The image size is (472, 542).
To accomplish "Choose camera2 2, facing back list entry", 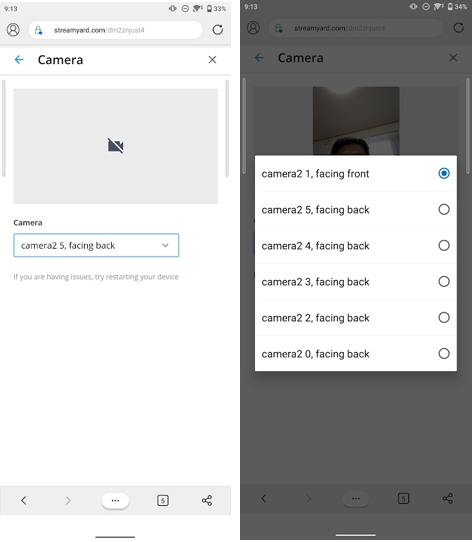I will pyautogui.click(x=355, y=318).
